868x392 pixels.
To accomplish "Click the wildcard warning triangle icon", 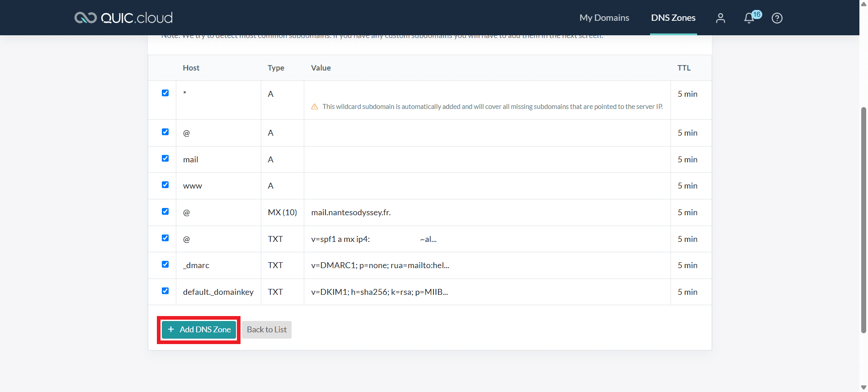I will [x=315, y=107].
